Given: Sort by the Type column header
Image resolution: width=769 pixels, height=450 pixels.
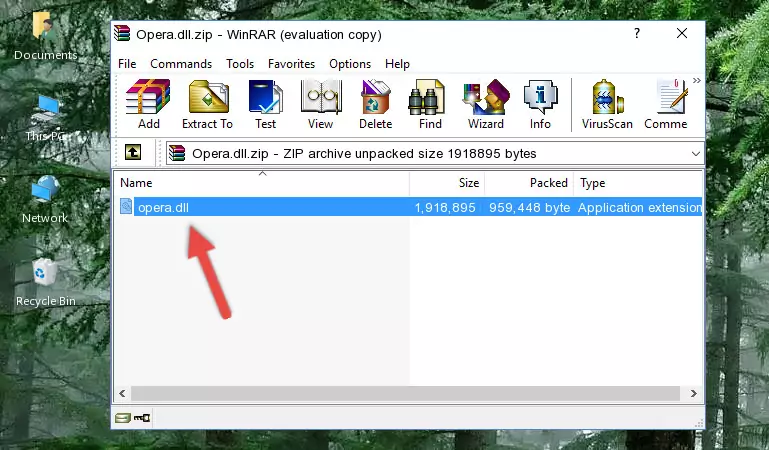Looking at the screenshot, I should [x=638, y=183].
